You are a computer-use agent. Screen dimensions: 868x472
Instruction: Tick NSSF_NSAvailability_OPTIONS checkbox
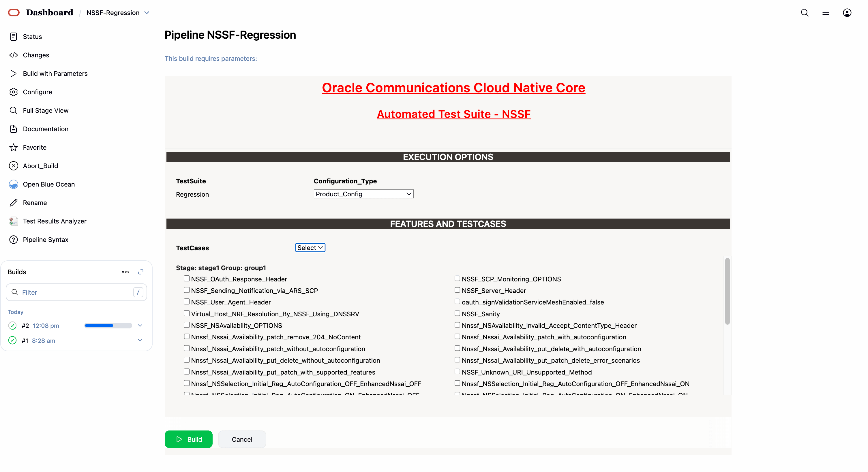point(187,325)
